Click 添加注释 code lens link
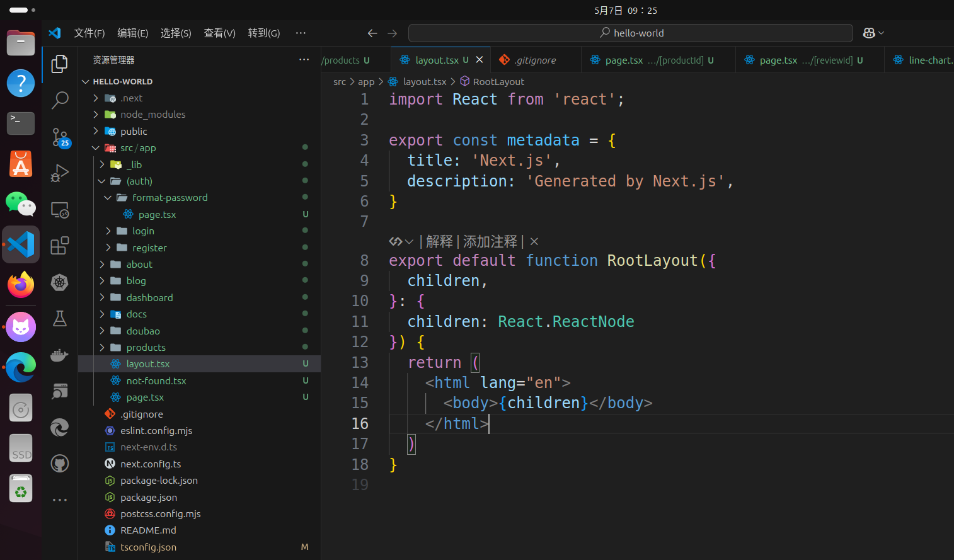The width and height of the screenshot is (954, 560). 490,241
